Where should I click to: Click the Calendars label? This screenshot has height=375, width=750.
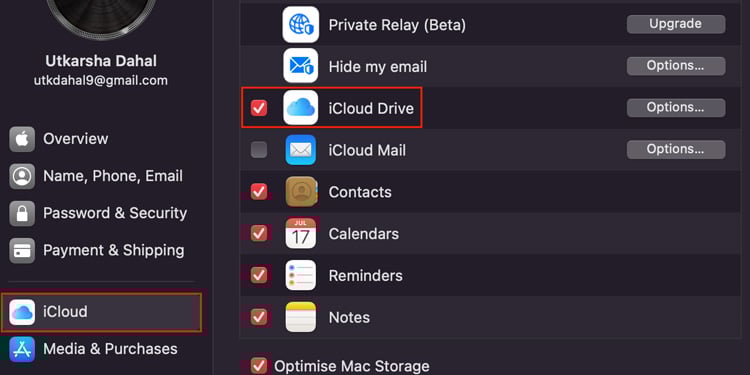coord(364,234)
